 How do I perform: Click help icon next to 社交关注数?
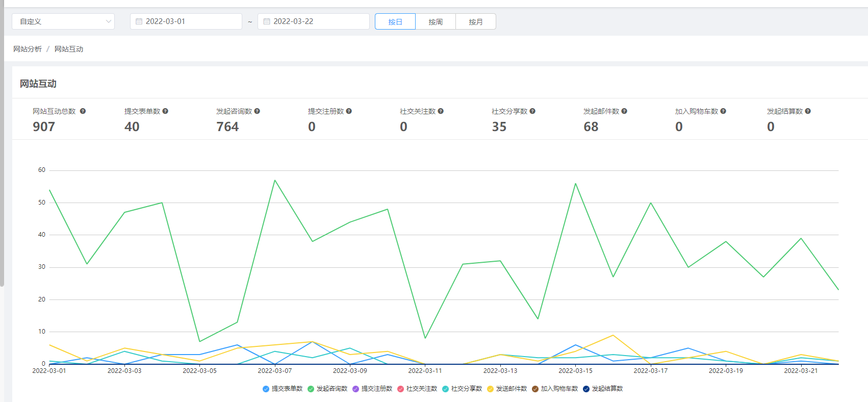coord(441,111)
